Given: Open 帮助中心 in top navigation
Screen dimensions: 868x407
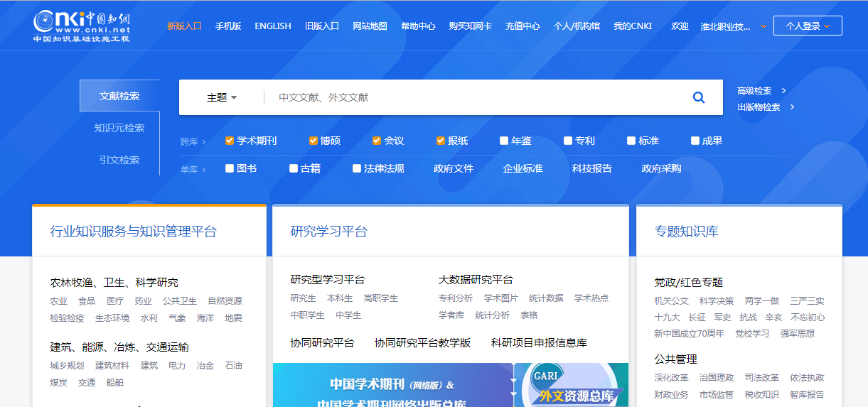Looking at the screenshot, I should 418,26.
